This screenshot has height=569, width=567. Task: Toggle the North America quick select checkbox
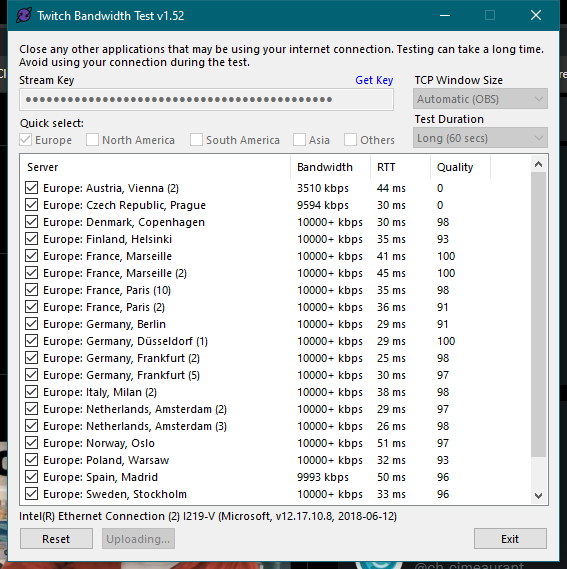pos(92,140)
